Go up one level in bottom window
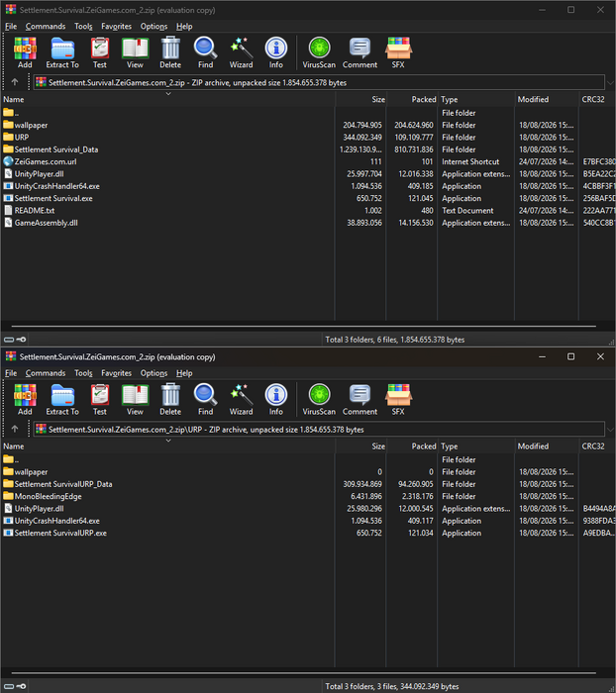616x693 pixels. coord(15,429)
